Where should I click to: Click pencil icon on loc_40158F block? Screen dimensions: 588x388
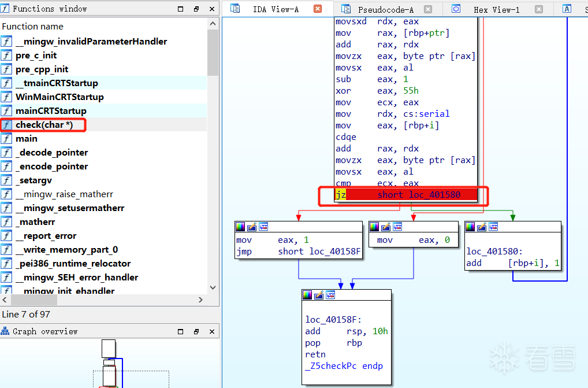click(x=319, y=295)
